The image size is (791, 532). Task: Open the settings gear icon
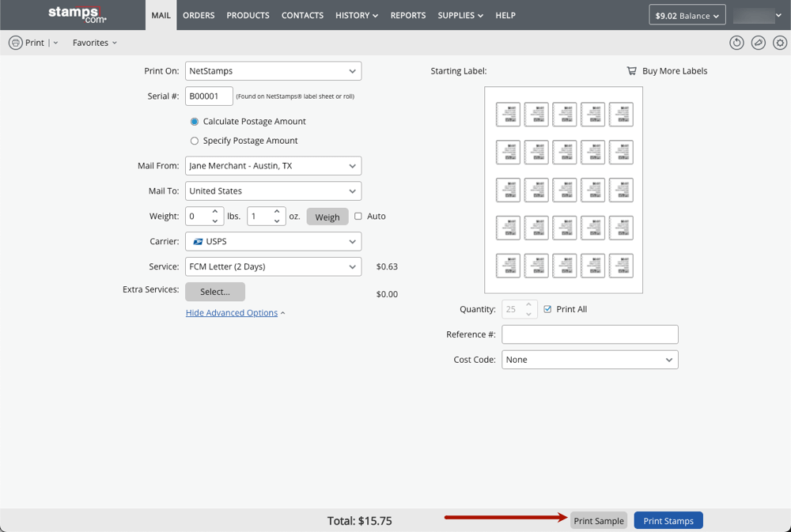coord(780,43)
